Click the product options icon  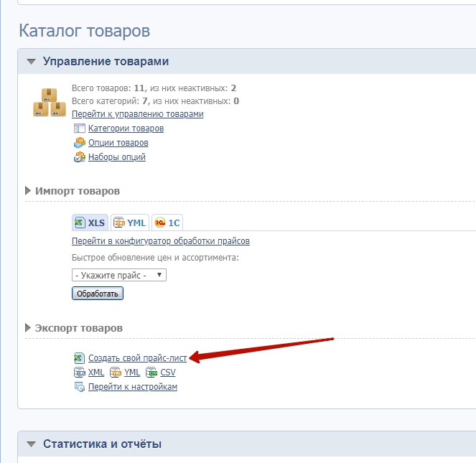[x=80, y=143]
